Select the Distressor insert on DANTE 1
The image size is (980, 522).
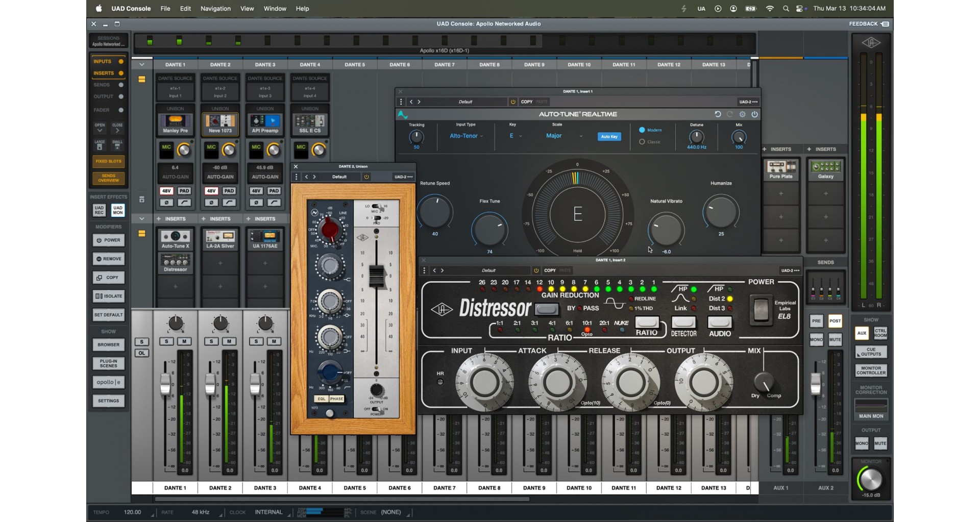[x=175, y=263]
